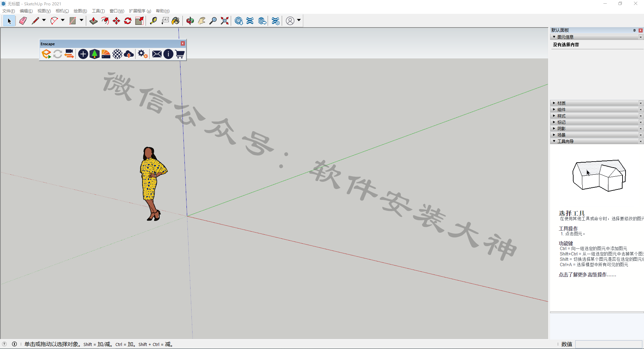The width and height of the screenshot is (644, 349).
Task: Open the Arc tool dropdown arrow
Action: point(62,20)
